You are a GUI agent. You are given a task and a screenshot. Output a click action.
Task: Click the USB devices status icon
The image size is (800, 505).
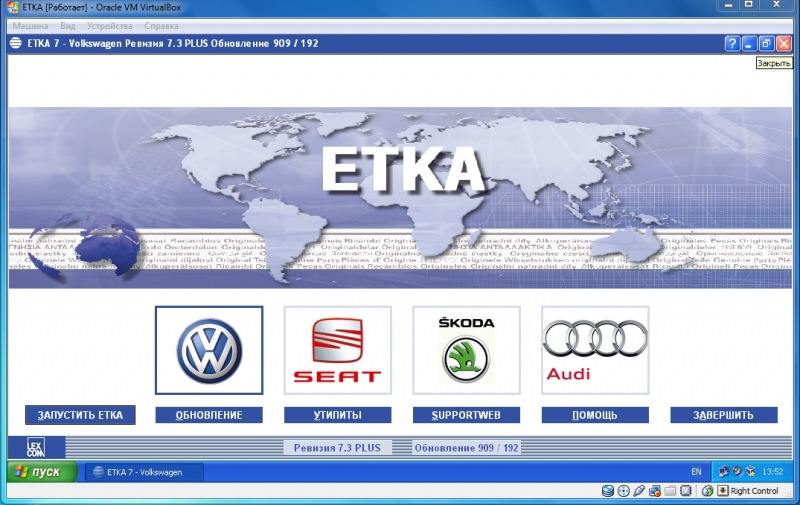coord(639,491)
